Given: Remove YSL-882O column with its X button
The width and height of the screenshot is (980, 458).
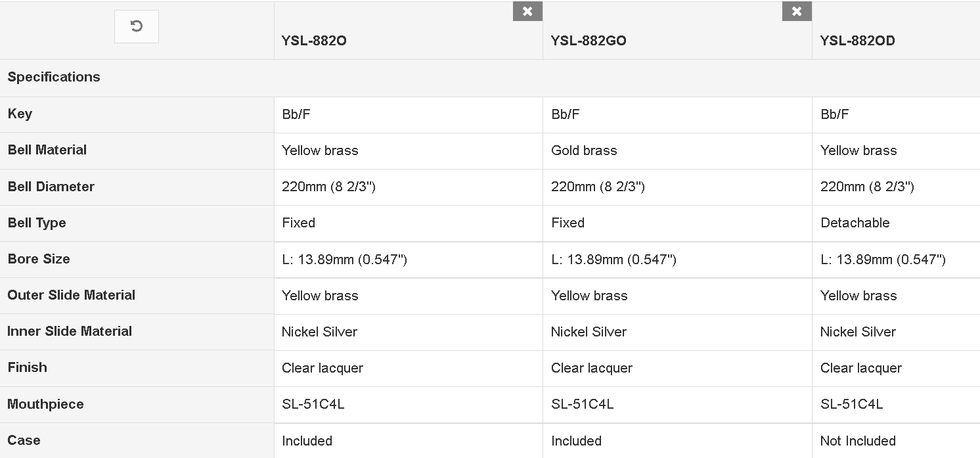Looking at the screenshot, I should pyautogui.click(x=527, y=11).
